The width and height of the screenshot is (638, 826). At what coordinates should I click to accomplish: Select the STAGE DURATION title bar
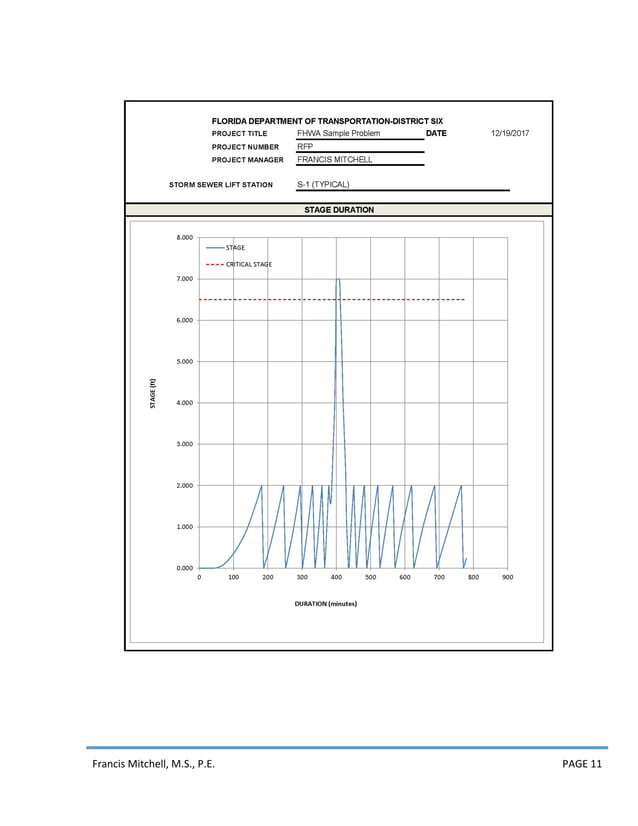point(339,210)
